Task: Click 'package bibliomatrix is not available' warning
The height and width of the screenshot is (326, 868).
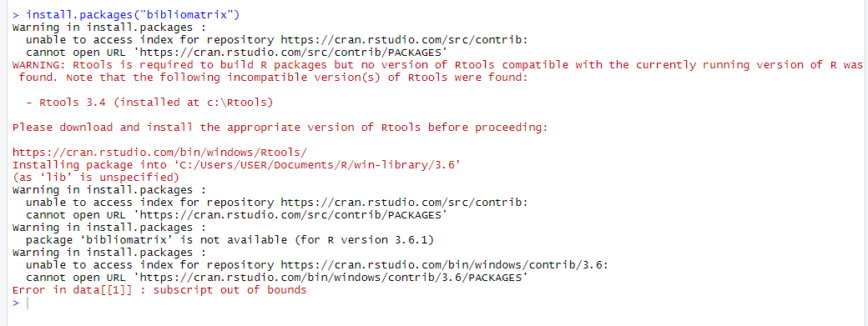Action: (x=230, y=240)
